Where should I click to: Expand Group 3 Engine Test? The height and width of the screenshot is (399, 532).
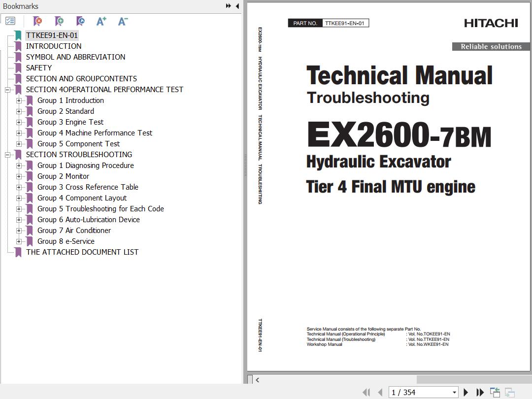point(19,123)
